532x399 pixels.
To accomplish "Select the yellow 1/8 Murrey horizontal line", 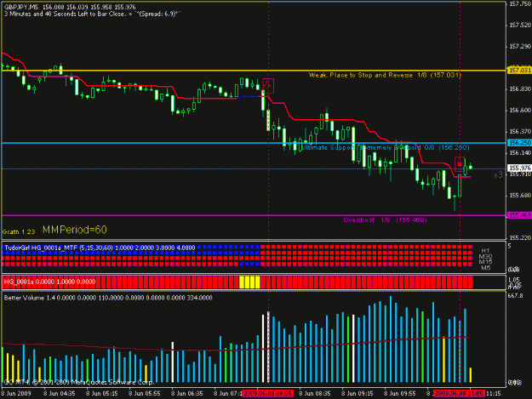I will (254, 71).
